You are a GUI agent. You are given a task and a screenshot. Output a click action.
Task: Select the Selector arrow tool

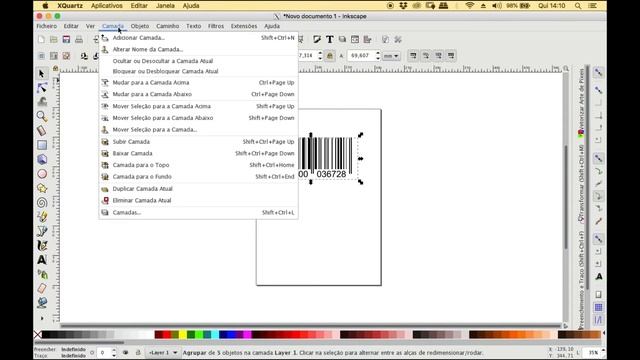42,73
